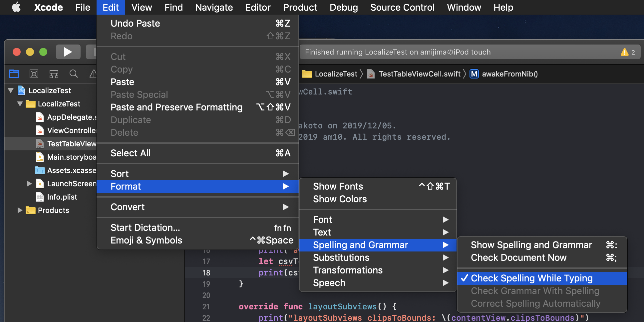Collapse the LocalizeTest project tree
This screenshot has width=644, height=322.
click(x=10, y=90)
